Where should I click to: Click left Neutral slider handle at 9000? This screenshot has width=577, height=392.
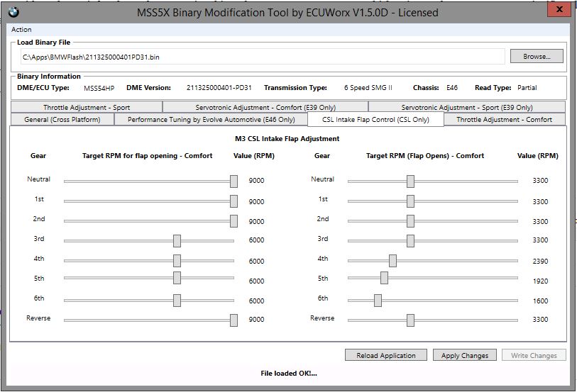(233, 181)
